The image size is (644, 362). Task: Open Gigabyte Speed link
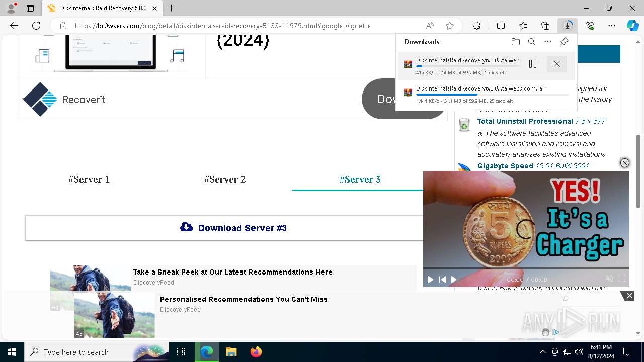pos(505,166)
